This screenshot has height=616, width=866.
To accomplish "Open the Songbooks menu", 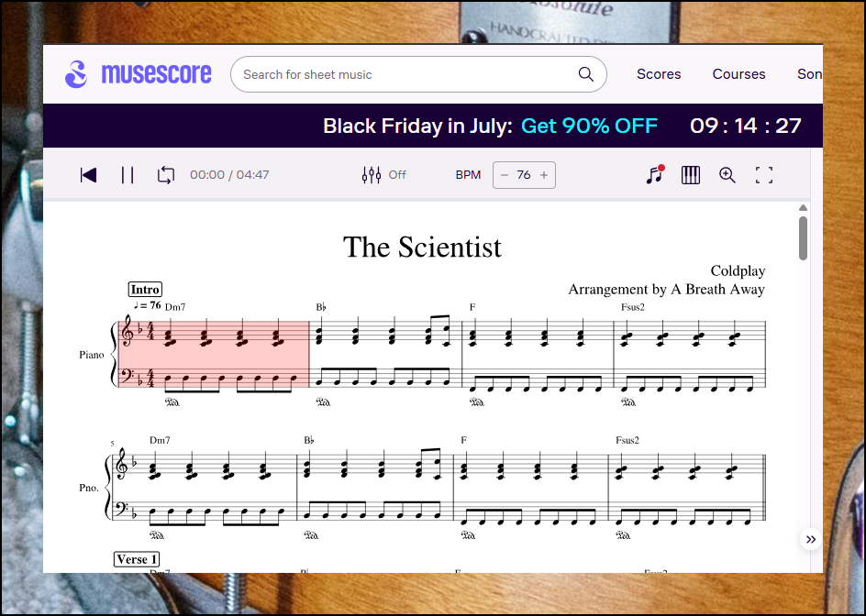I will pyautogui.click(x=810, y=74).
